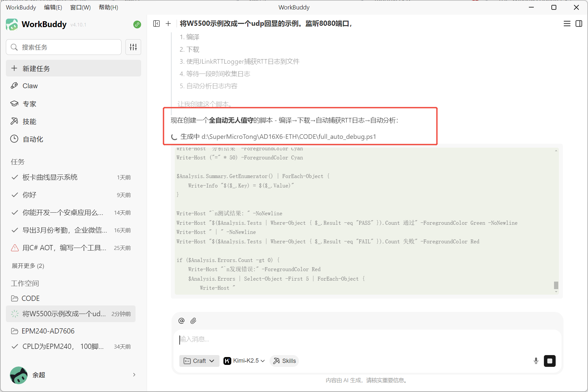588x392 pixels.
Task: Open the Craft mode dropdown
Action: tap(199, 361)
